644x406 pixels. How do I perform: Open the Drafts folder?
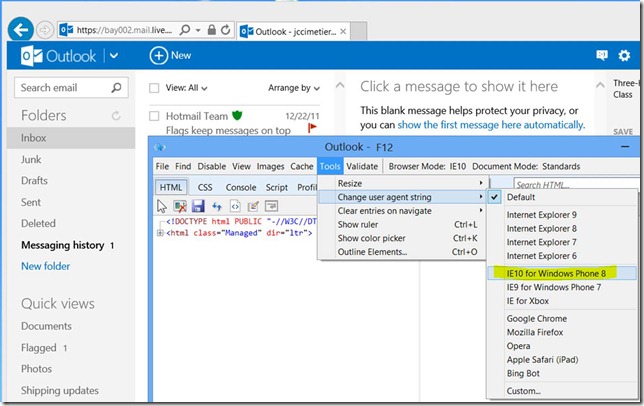(x=34, y=181)
